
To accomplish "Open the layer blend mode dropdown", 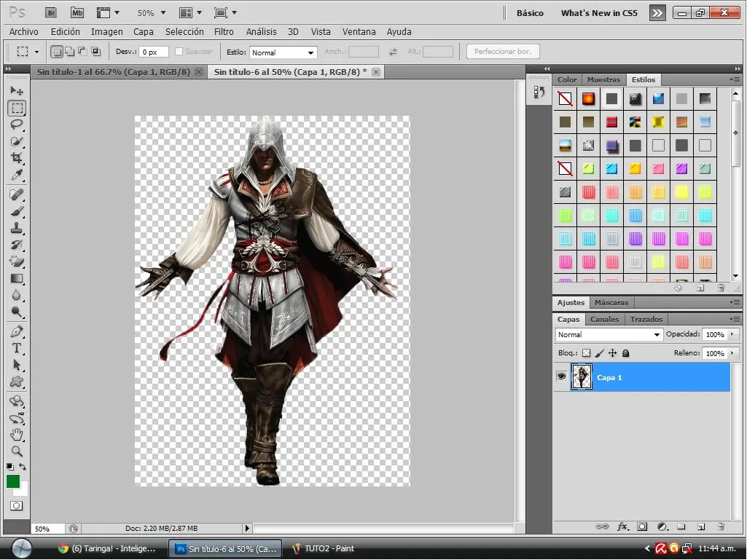I will pos(609,334).
